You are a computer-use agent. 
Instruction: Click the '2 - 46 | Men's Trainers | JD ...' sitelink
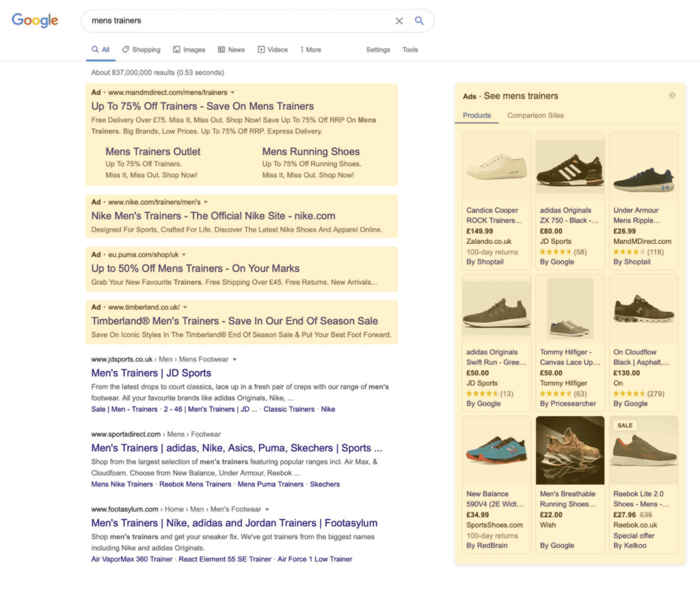coord(211,409)
